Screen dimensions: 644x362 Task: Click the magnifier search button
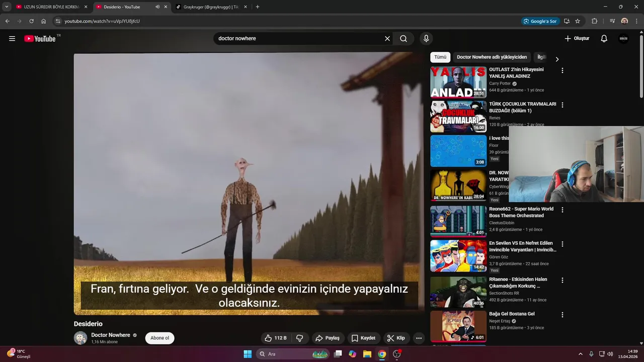tap(404, 39)
